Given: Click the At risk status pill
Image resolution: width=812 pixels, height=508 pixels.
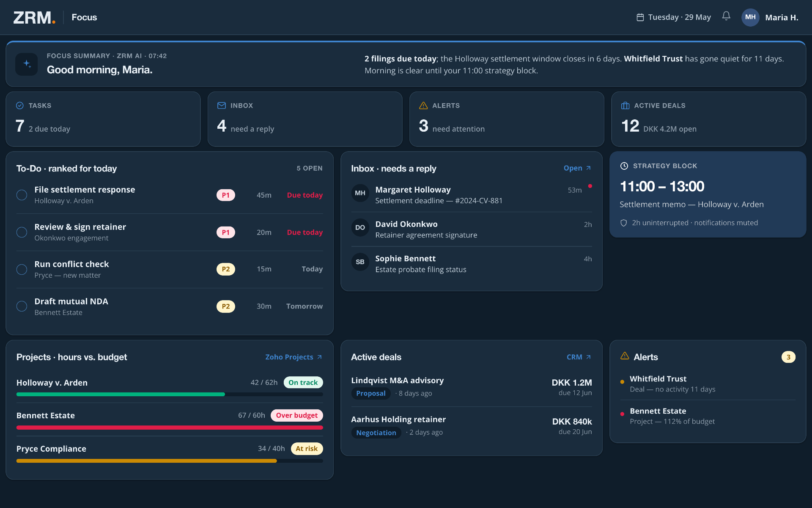Looking at the screenshot, I should coord(307,448).
